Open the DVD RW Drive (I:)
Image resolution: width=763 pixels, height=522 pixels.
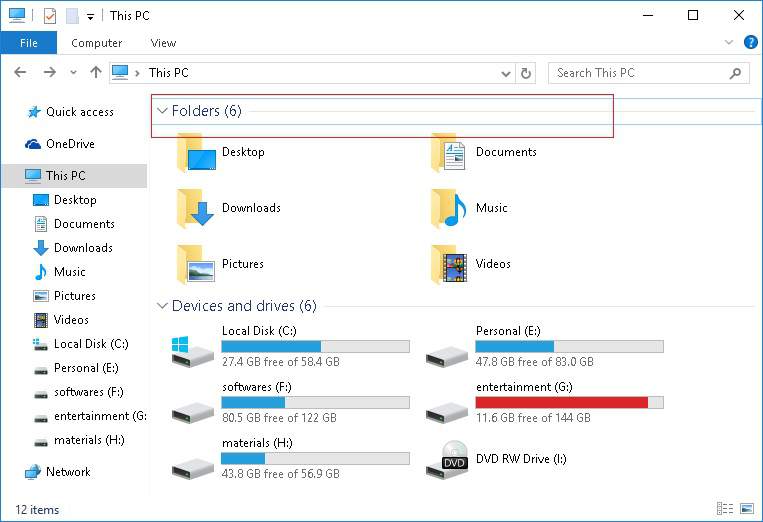[x=446, y=460]
